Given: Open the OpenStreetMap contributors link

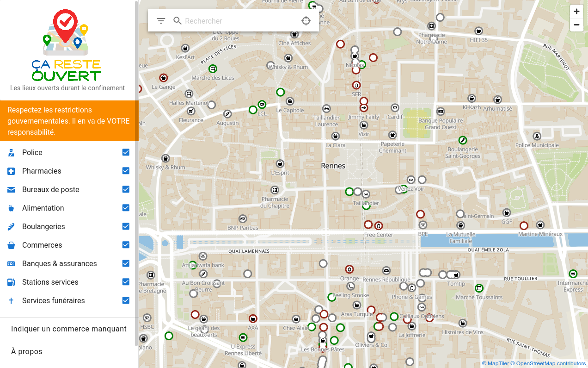Looking at the screenshot, I should [548, 363].
